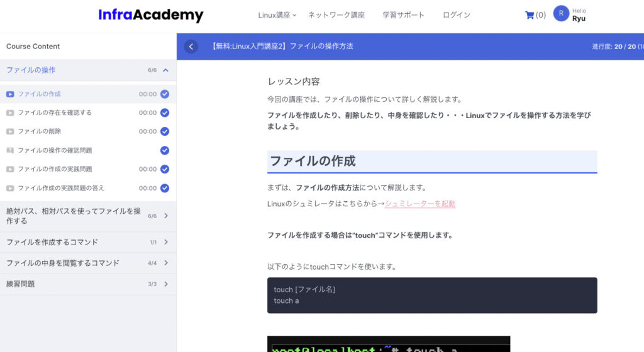Click the ログイン menu item
This screenshot has height=352, width=644.
click(x=457, y=15)
